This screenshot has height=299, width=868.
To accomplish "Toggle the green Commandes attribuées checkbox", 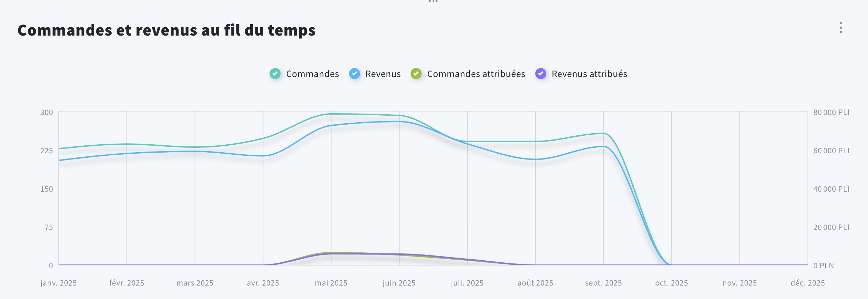I will pyautogui.click(x=416, y=74).
